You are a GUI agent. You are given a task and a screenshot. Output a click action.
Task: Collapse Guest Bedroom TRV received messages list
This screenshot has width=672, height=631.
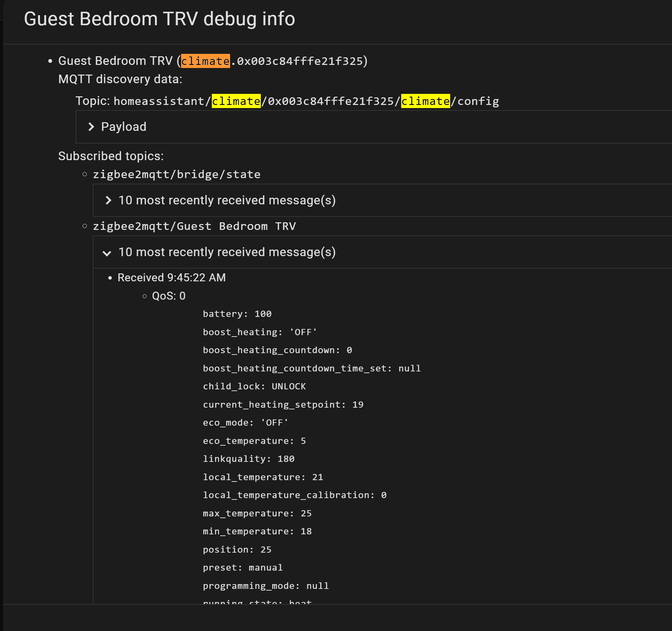pyautogui.click(x=227, y=252)
